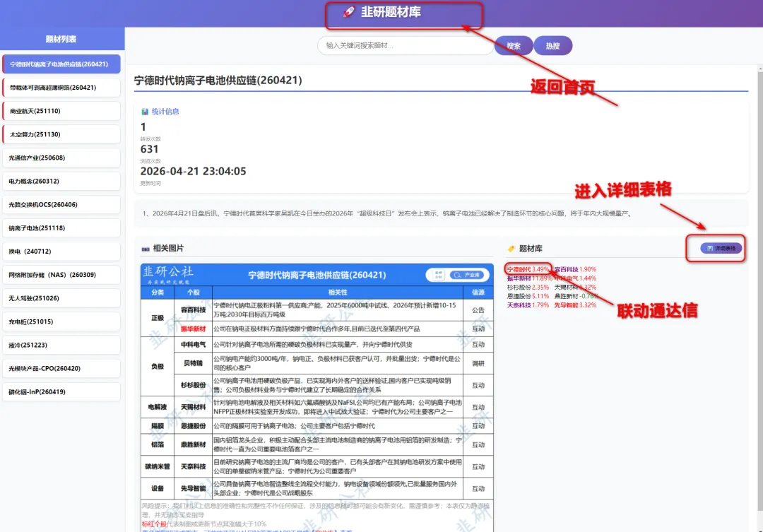Click the grid icon in the image header
The image size is (763, 532).
point(438,275)
